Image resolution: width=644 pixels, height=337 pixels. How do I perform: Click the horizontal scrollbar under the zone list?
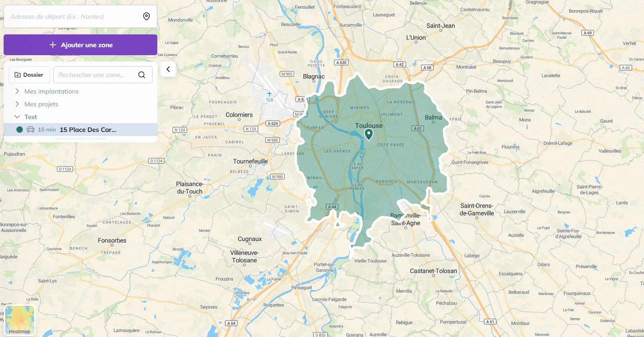tap(80, 139)
